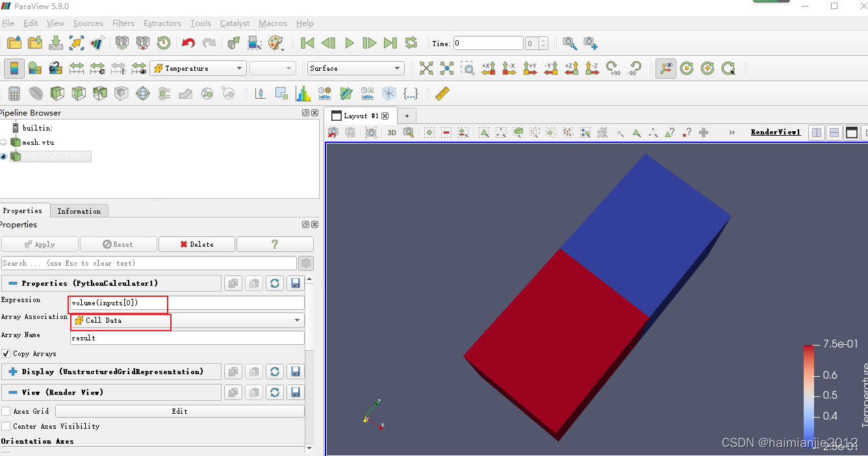The width and height of the screenshot is (868, 456).
Task: Open the Extractors menu
Action: tap(162, 23)
